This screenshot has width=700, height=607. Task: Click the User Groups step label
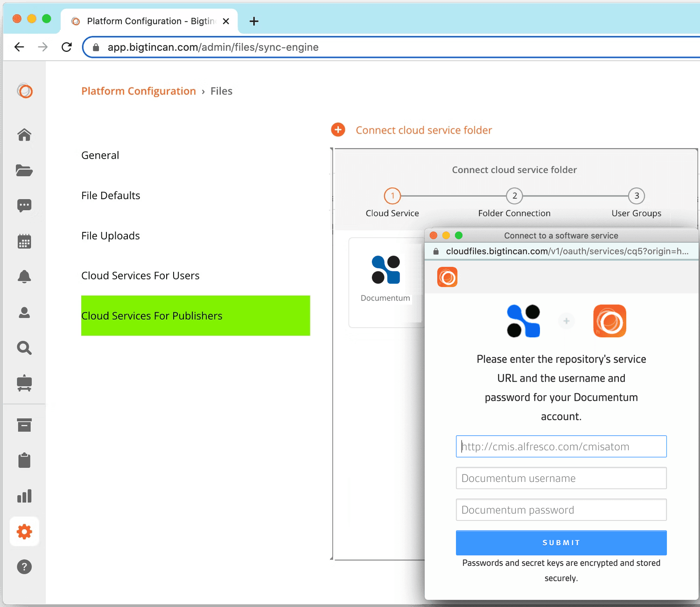(x=637, y=213)
